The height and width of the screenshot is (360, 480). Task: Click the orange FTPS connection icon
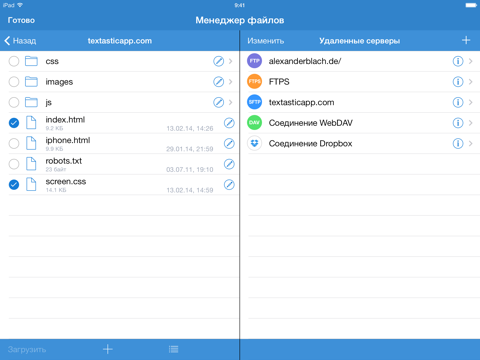[254, 82]
